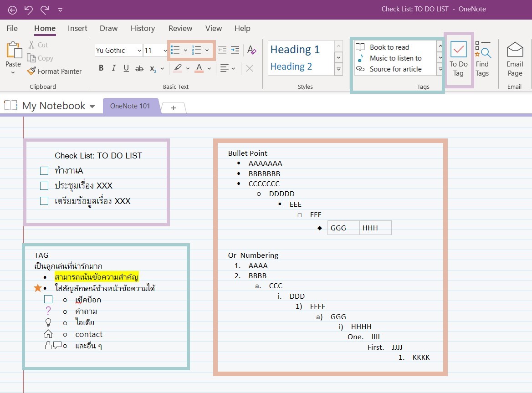Image resolution: width=532 pixels, height=393 pixels.
Task: Clear all formatting
Action: (252, 50)
